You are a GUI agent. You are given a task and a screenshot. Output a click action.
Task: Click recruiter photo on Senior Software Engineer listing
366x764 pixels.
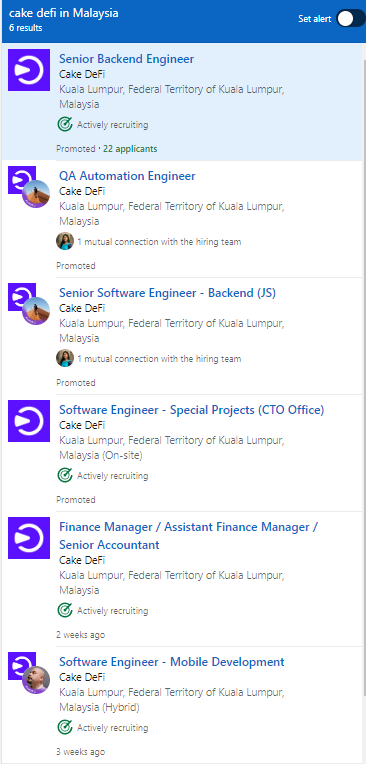tap(36, 311)
